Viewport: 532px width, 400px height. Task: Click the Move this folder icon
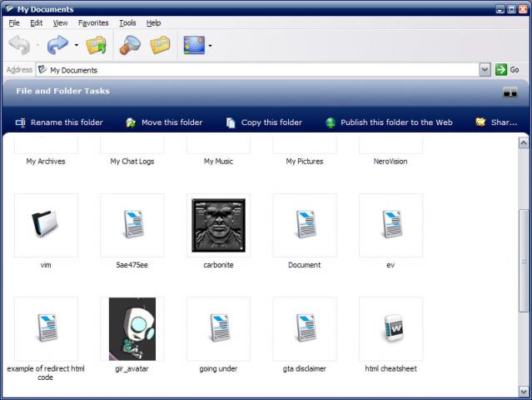click(131, 122)
